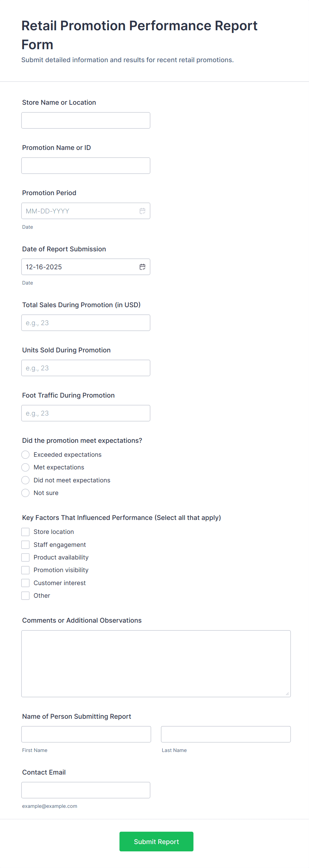Focus the First Name input field

tap(86, 734)
